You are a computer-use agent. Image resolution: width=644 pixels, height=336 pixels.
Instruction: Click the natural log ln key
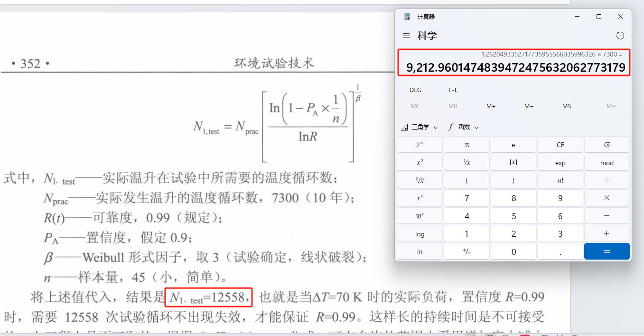pyautogui.click(x=420, y=252)
